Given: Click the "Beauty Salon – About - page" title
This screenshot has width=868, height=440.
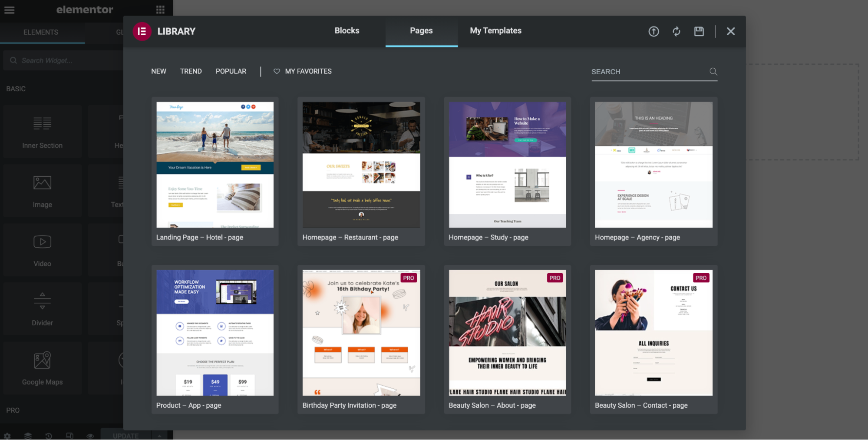Looking at the screenshot, I should tap(492, 405).
